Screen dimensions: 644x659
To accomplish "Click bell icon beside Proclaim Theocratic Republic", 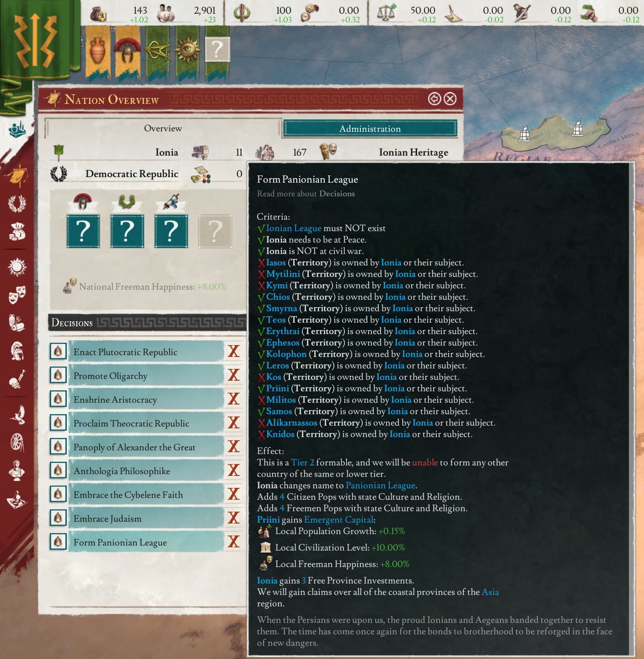I will pyautogui.click(x=58, y=423).
